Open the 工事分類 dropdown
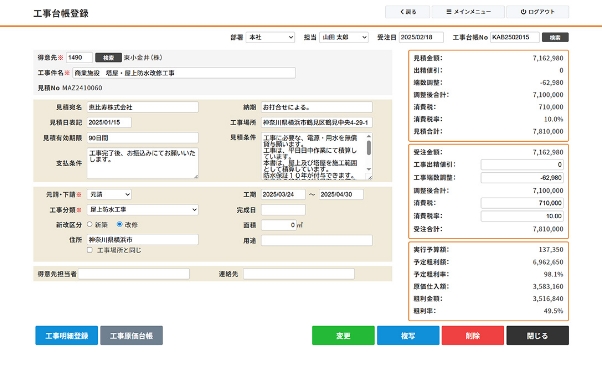 (x=142, y=210)
